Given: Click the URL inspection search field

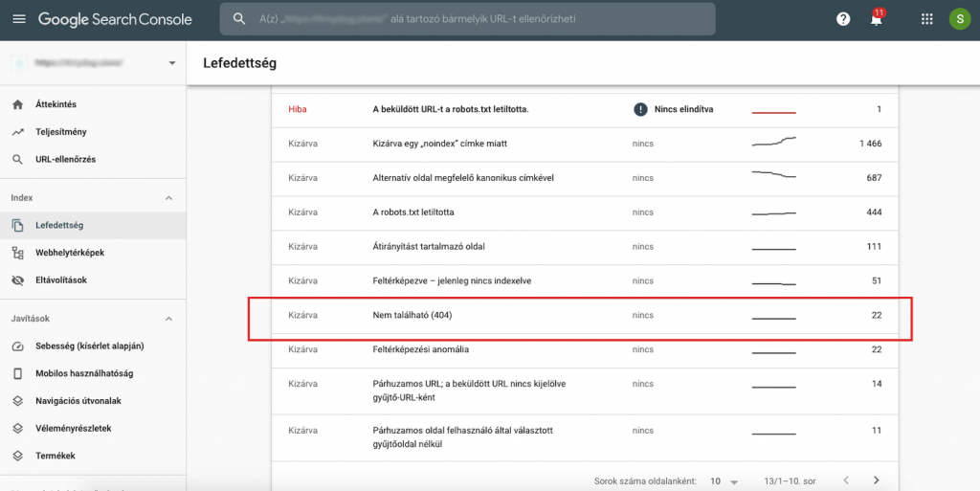Looking at the screenshot, I should pyautogui.click(x=467, y=19).
